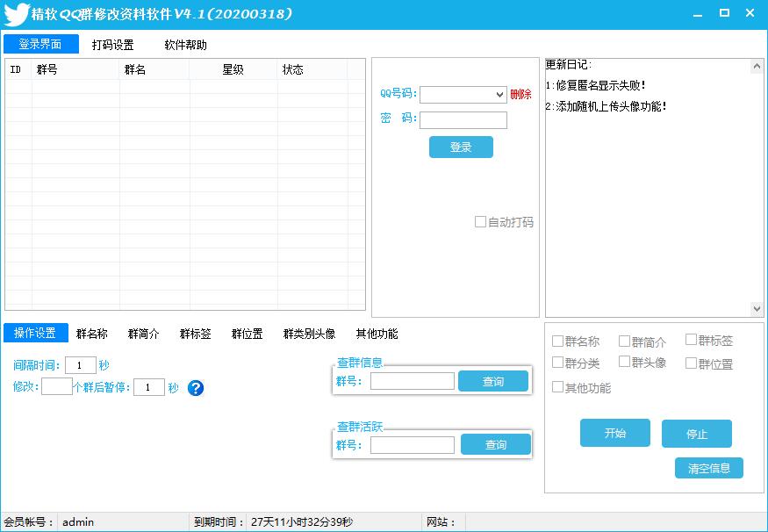768x532 pixels.
Task: Click the red 删除 link
Action: click(x=520, y=94)
